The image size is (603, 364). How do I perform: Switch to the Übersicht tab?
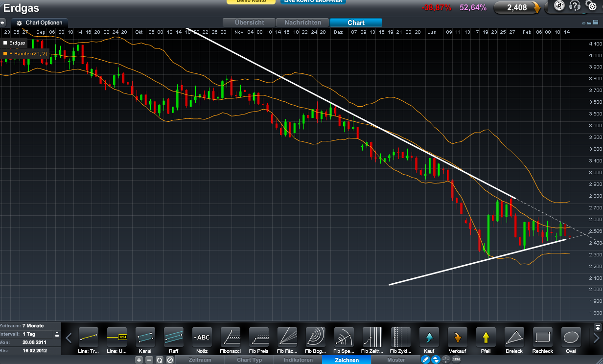click(249, 23)
